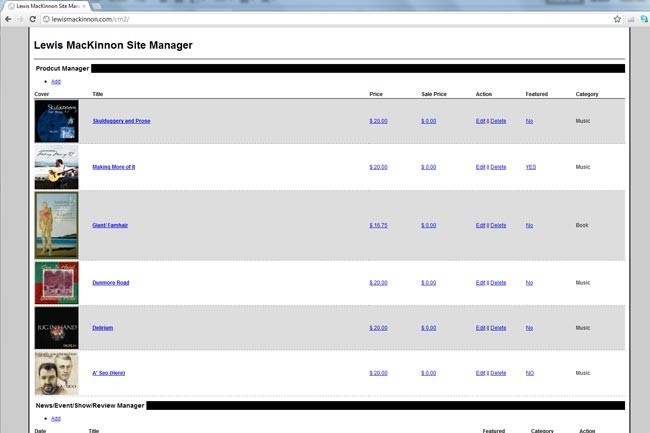The height and width of the screenshot is (433, 650).
Task: Delete the Giant/ Famhair product
Action: [x=498, y=225]
